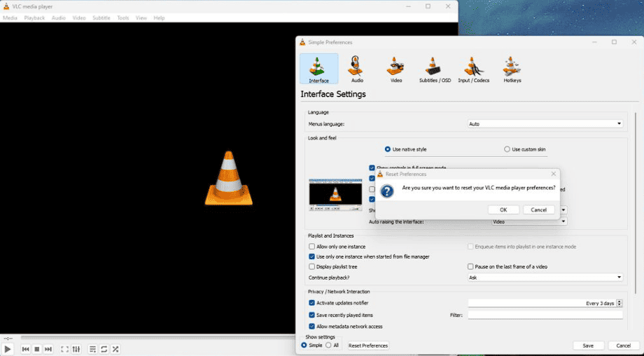Cancel the Reset Preferences dialog
The width and height of the screenshot is (644, 356).
coord(538,210)
